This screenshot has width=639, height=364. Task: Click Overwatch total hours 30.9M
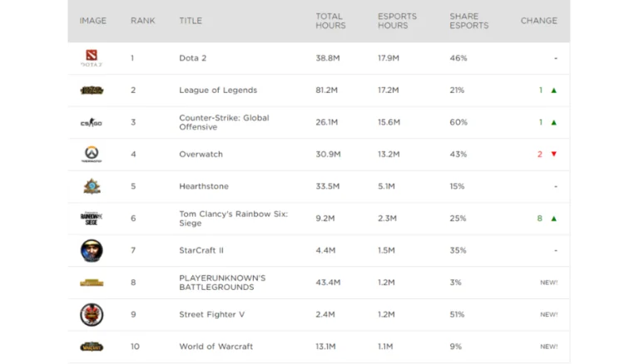[328, 154]
